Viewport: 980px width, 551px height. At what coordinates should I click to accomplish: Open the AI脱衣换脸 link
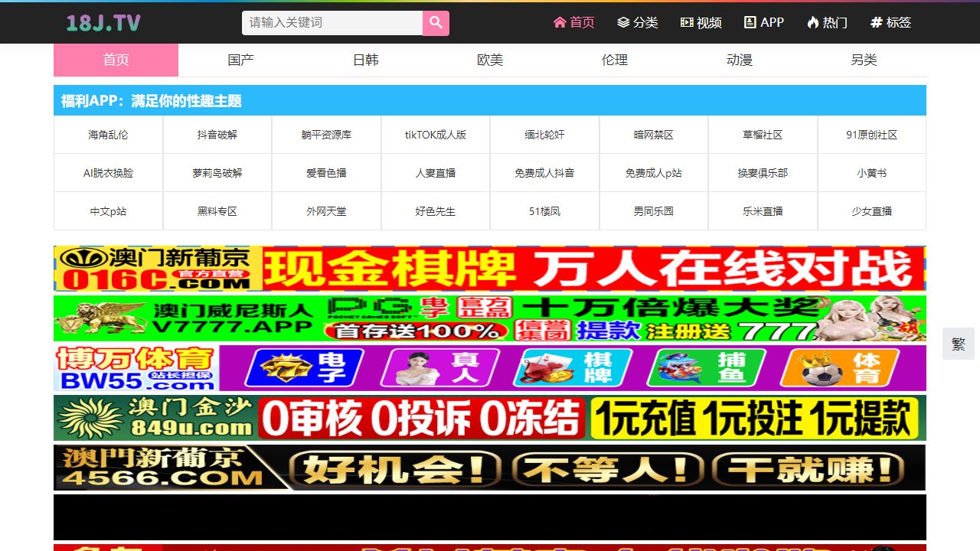click(108, 173)
